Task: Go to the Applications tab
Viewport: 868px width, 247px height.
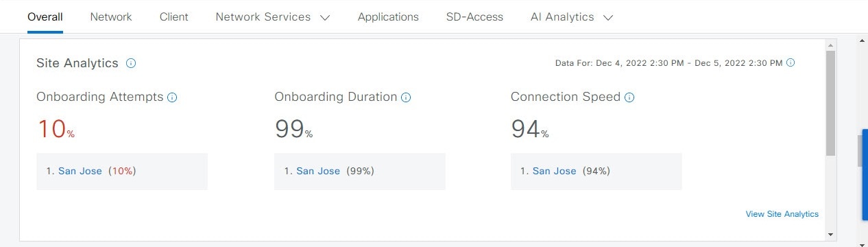Action: 388,17
